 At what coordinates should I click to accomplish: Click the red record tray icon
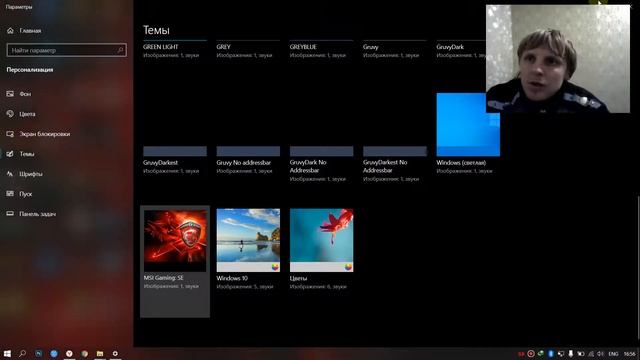click(x=531, y=354)
